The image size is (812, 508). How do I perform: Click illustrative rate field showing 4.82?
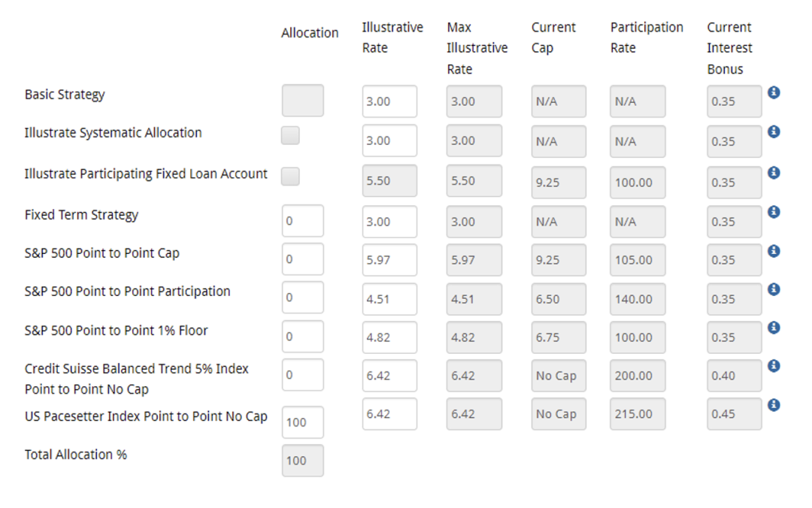389,337
